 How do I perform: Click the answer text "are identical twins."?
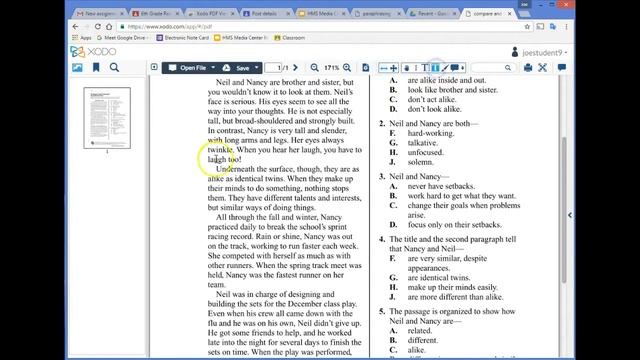point(439,278)
